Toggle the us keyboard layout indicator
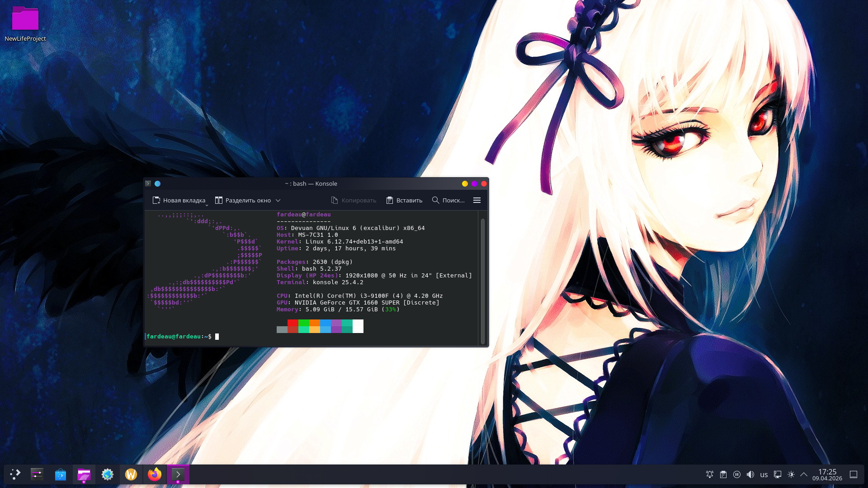 (x=764, y=474)
